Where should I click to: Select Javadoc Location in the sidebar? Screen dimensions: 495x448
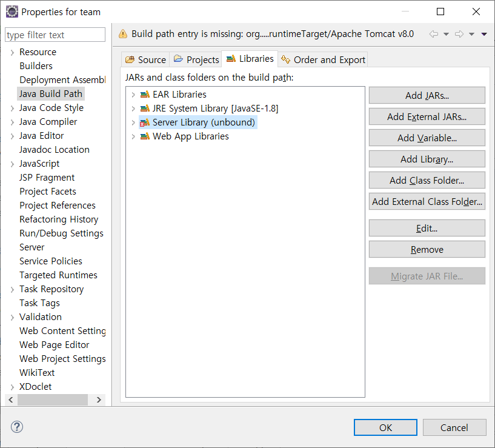pyautogui.click(x=55, y=150)
